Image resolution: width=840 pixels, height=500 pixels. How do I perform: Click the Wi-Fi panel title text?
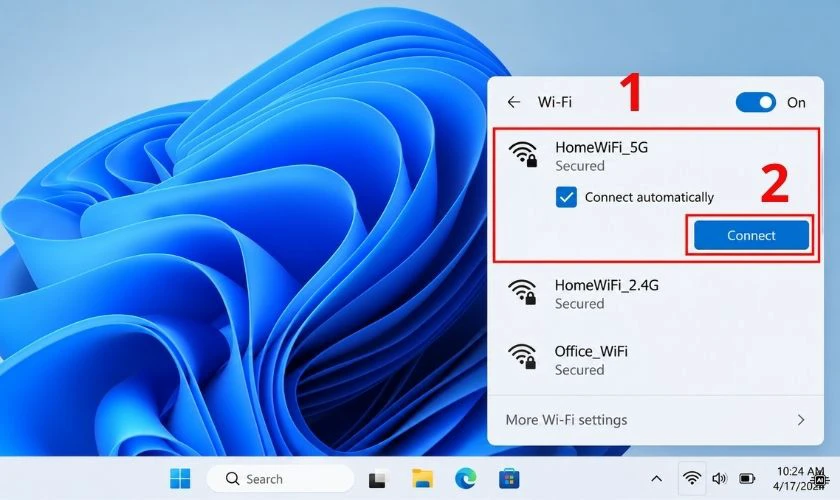pyautogui.click(x=554, y=102)
